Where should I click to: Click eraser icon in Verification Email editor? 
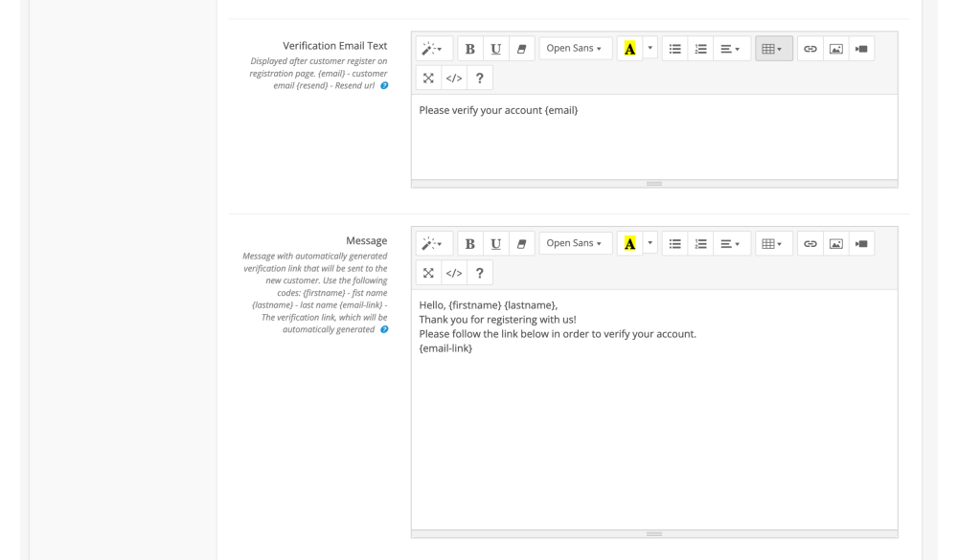[x=522, y=49]
